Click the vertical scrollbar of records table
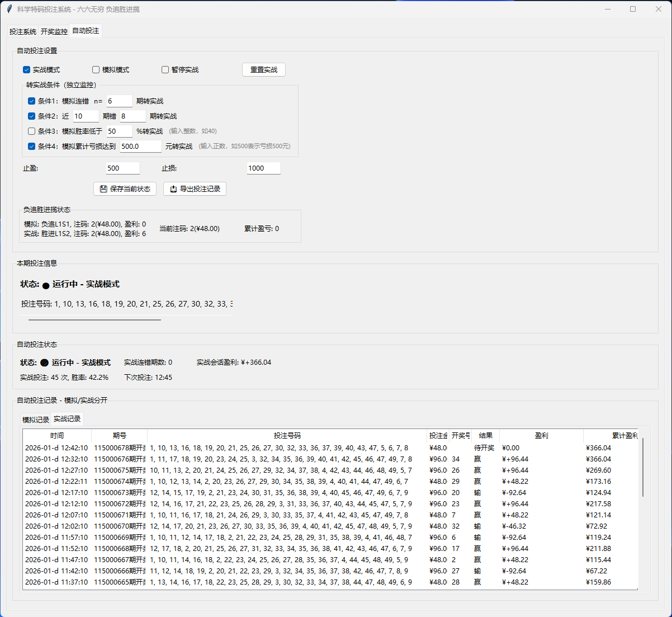 tap(643, 468)
